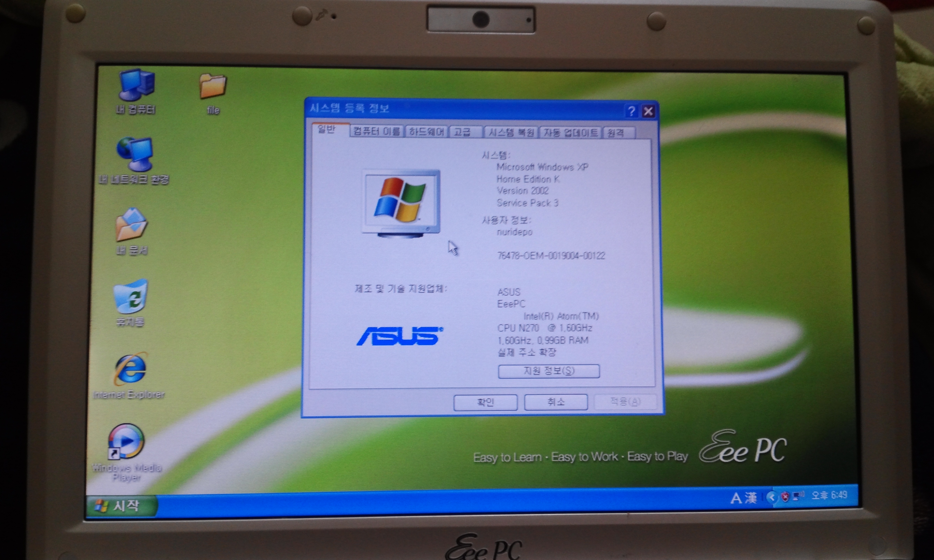The image size is (934, 560).
Task: Open the 휴지통 recycle bin
Action: click(x=131, y=303)
